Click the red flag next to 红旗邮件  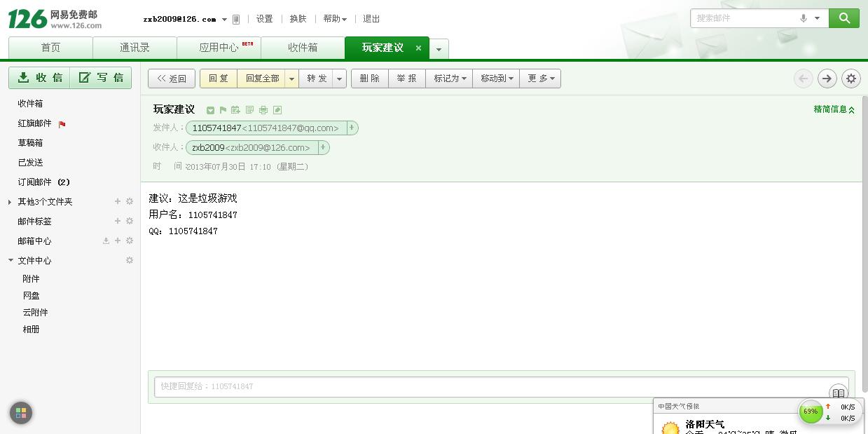[62, 124]
